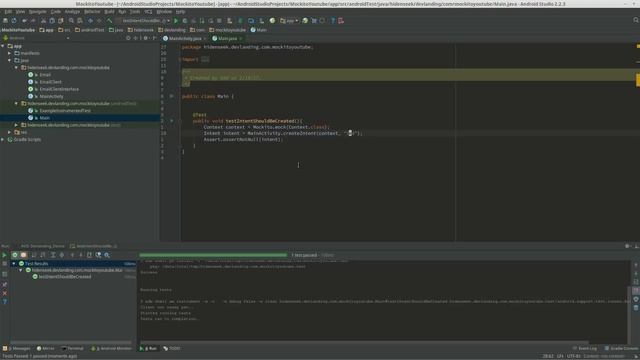This screenshot has width=640, height=360.
Task: Click the green Run app button in toolbar
Action: [176, 20]
